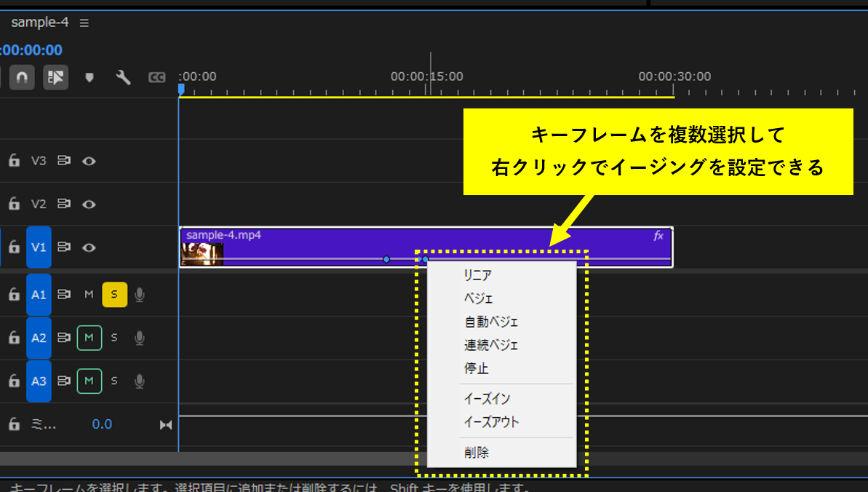Click the fx badge on the sample-4.mp4 clip
The width and height of the screenshot is (868, 492).
click(658, 236)
